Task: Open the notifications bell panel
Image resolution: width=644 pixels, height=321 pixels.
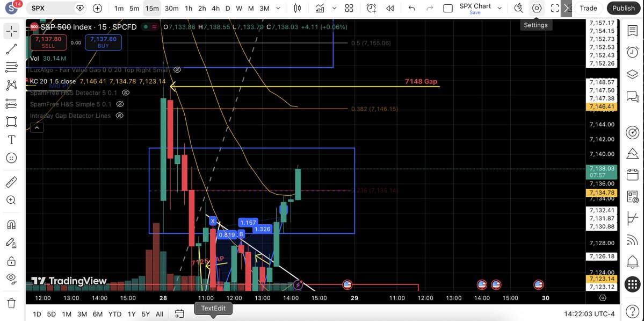Action: click(x=632, y=261)
